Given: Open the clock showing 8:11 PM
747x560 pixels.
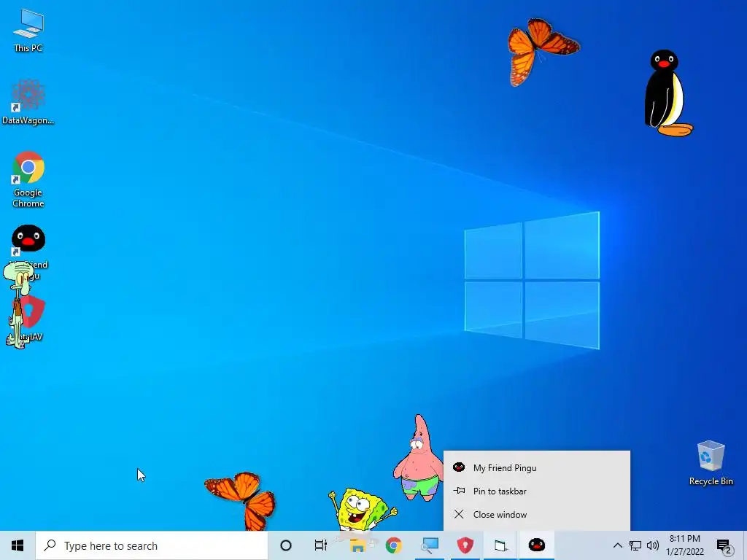Looking at the screenshot, I should click(x=685, y=545).
